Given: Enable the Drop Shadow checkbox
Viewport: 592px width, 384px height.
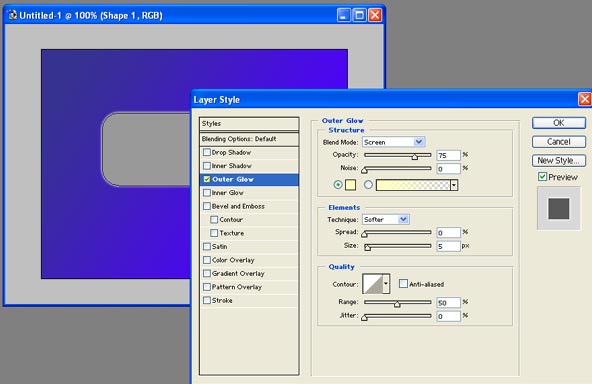Looking at the screenshot, I should point(207,152).
